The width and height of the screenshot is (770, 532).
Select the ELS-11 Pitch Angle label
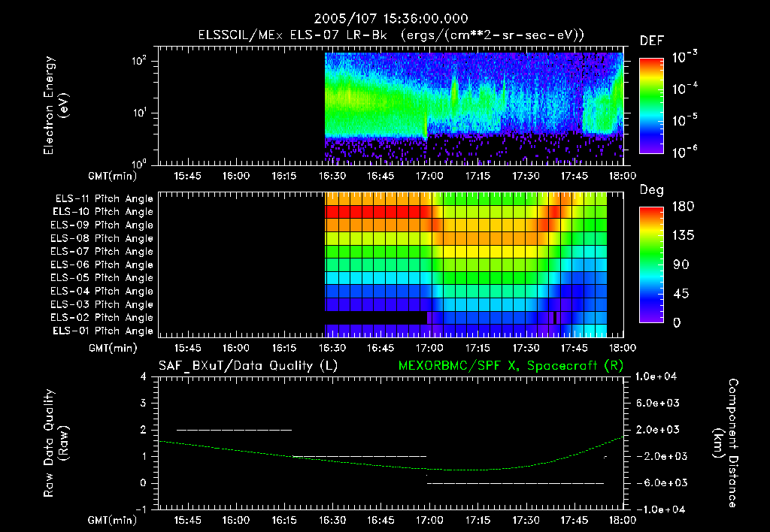pos(104,199)
